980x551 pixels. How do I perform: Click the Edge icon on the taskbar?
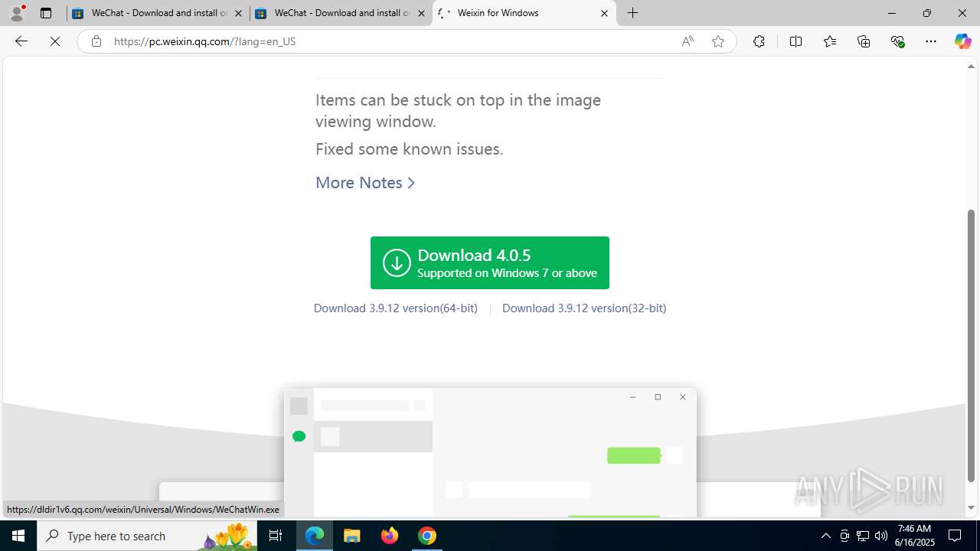pos(315,536)
